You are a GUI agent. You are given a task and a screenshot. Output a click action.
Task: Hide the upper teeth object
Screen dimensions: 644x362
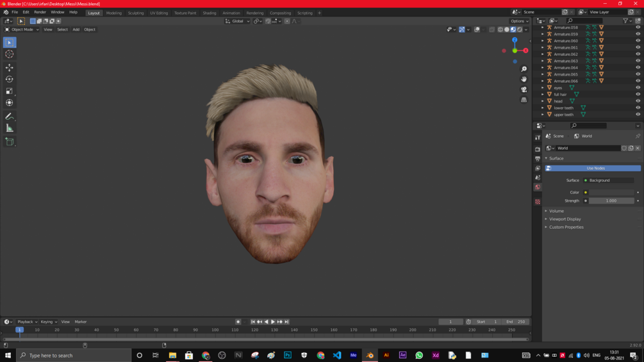coord(638,115)
